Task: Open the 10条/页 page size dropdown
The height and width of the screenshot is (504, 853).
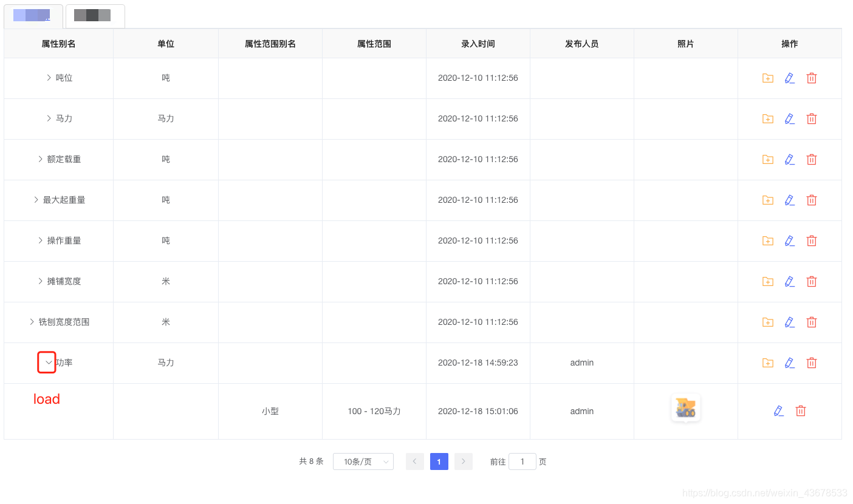Action: [363, 461]
